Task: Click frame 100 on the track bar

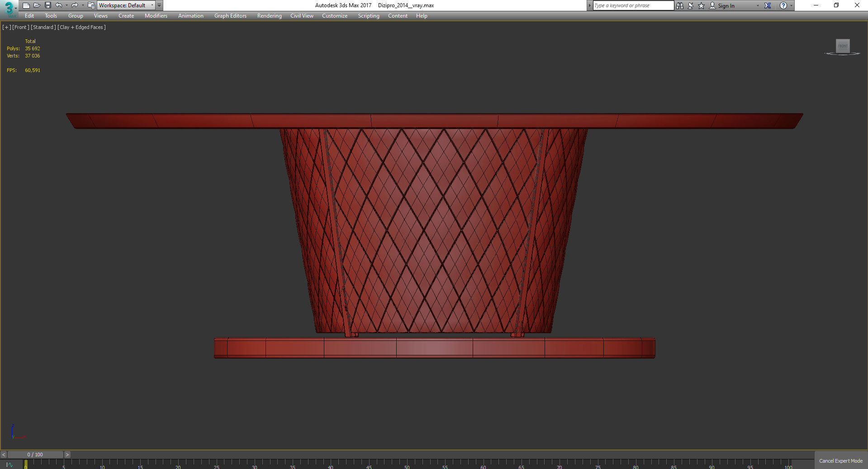Action: point(789,464)
